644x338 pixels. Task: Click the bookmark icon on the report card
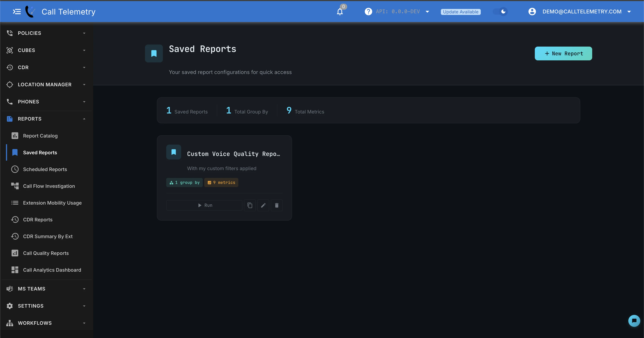tap(173, 152)
